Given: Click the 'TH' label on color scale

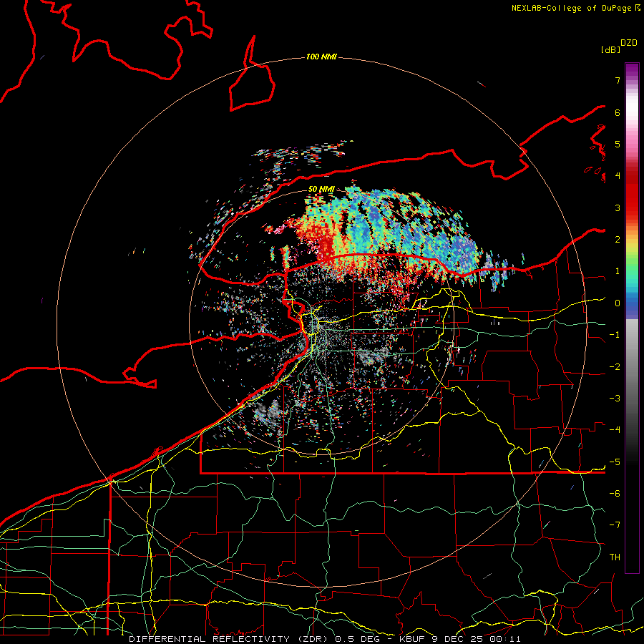Looking at the screenshot, I should click(x=615, y=557).
